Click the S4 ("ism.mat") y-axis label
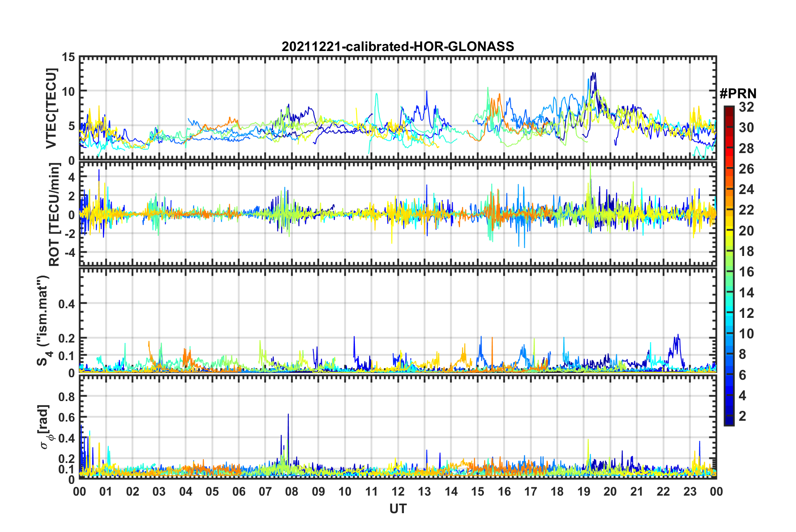This screenshot has width=796, height=532. tap(44, 320)
